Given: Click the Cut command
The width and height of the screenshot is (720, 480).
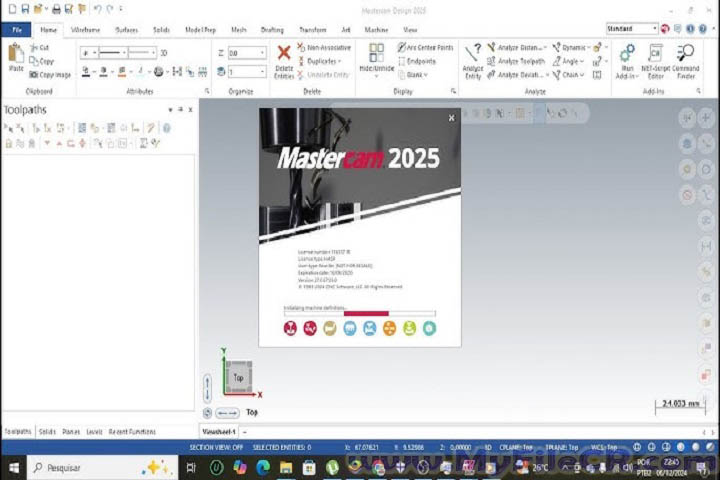Looking at the screenshot, I should pyautogui.click(x=40, y=47).
